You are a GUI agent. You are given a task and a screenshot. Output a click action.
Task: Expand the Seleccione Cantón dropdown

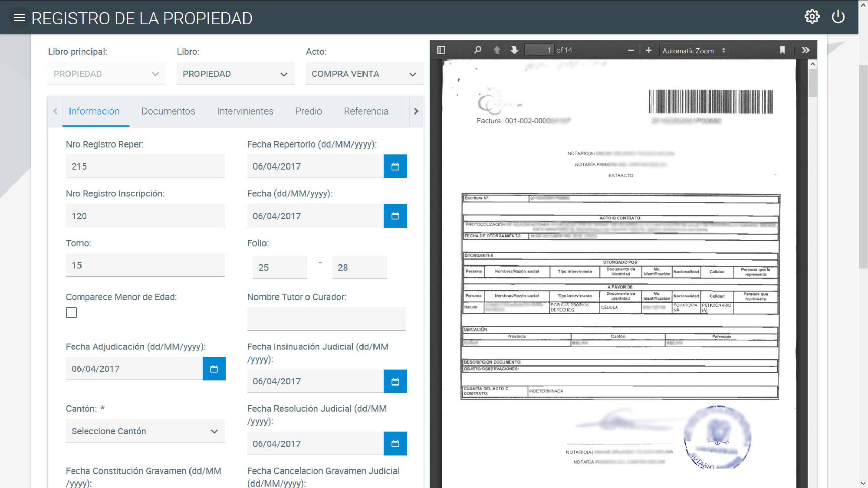[145, 431]
